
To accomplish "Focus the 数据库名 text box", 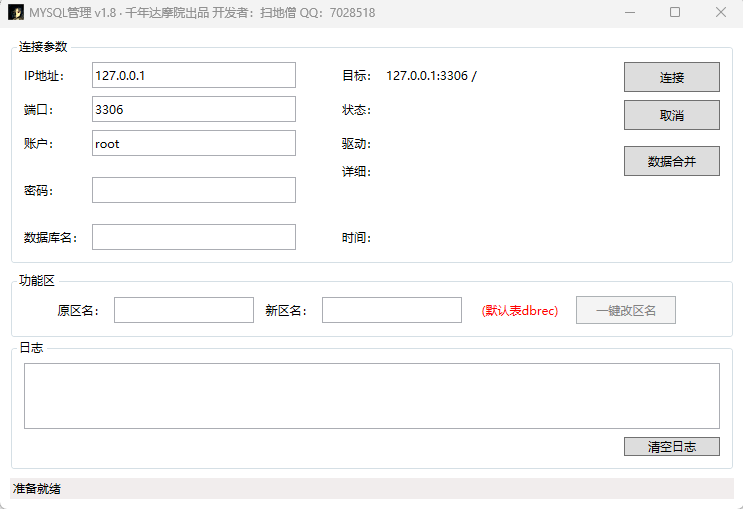I will [194, 237].
